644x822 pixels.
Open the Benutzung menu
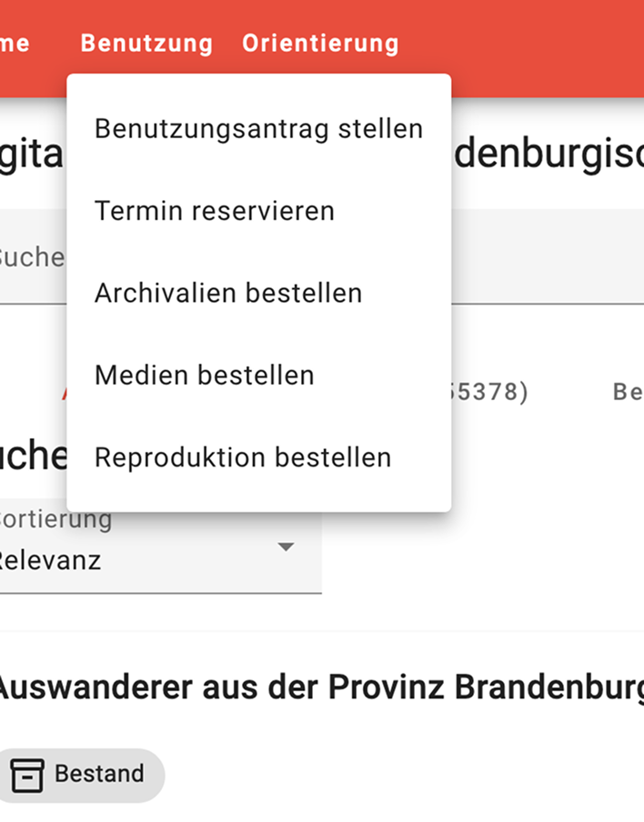(146, 43)
